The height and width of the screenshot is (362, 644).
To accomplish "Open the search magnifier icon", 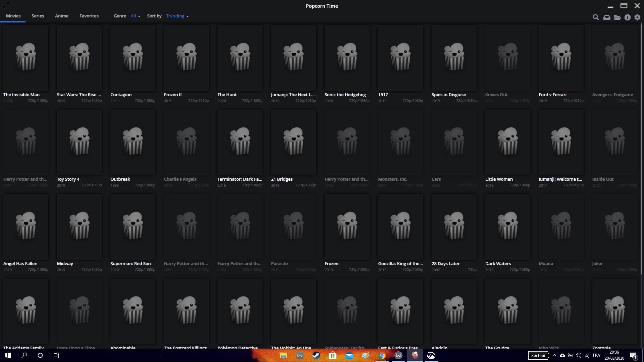I will (596, 17).
